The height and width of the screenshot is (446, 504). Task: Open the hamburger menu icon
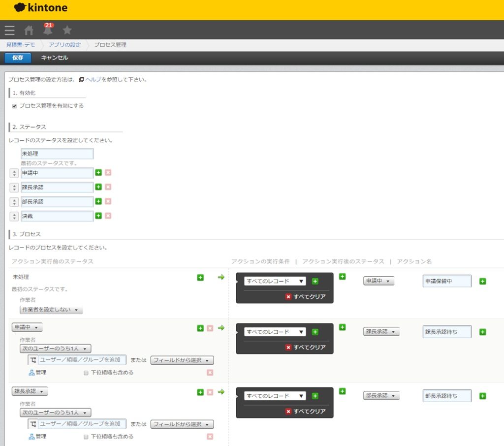click(9, 30)
